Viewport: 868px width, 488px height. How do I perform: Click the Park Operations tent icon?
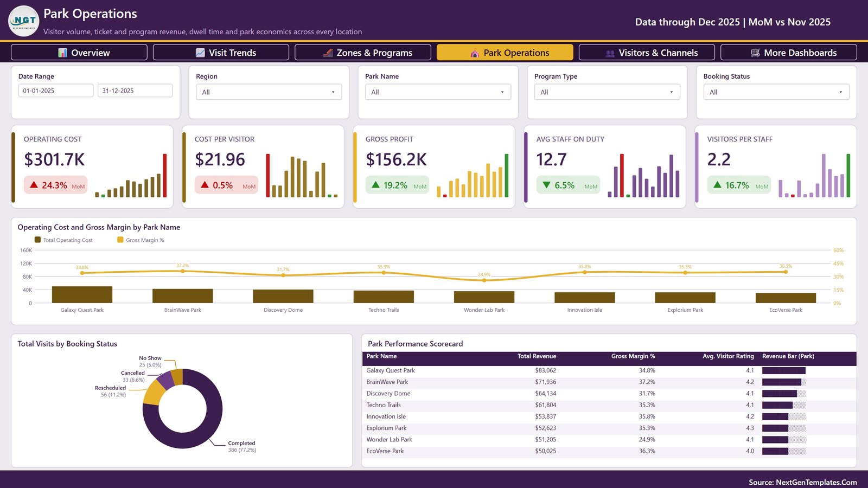(475, 53)
